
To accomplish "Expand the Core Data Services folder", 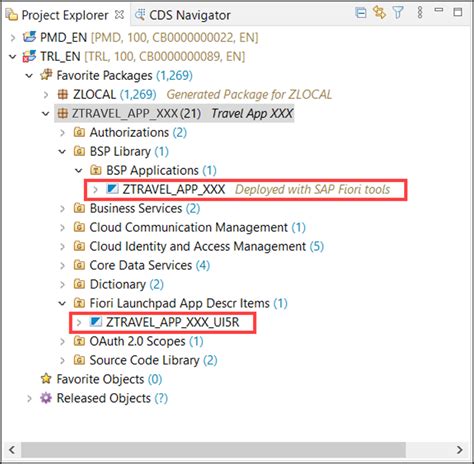I will 62,266.
